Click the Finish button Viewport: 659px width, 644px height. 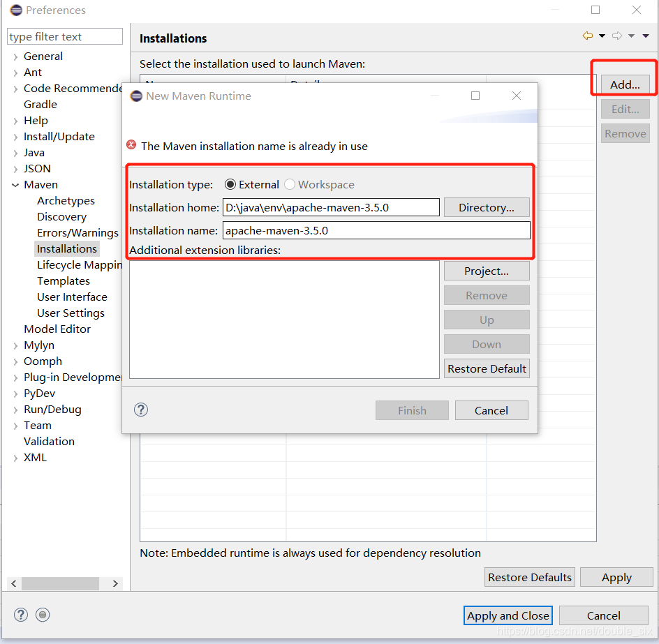coord(412,410)
